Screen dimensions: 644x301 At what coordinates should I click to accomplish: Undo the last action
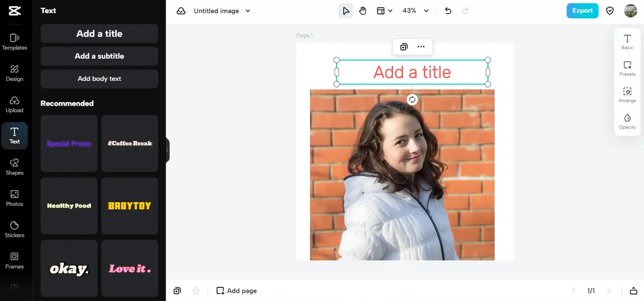click(x=448, y=11)
